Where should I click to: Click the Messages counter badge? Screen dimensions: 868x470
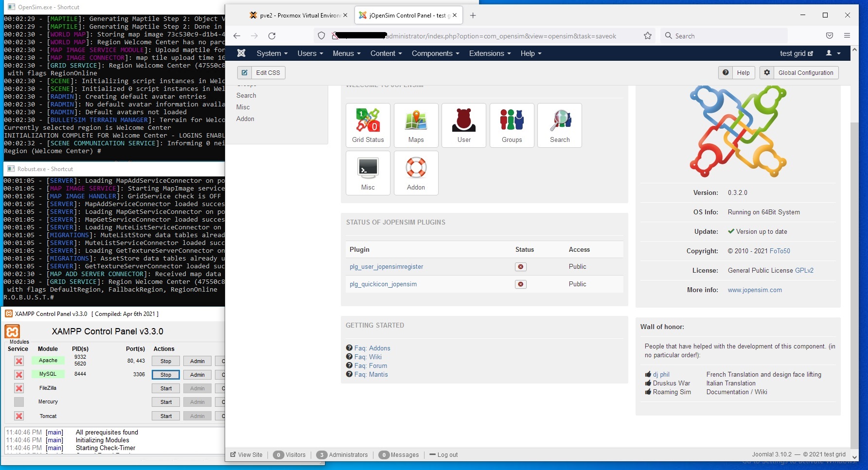coord(384,455)
